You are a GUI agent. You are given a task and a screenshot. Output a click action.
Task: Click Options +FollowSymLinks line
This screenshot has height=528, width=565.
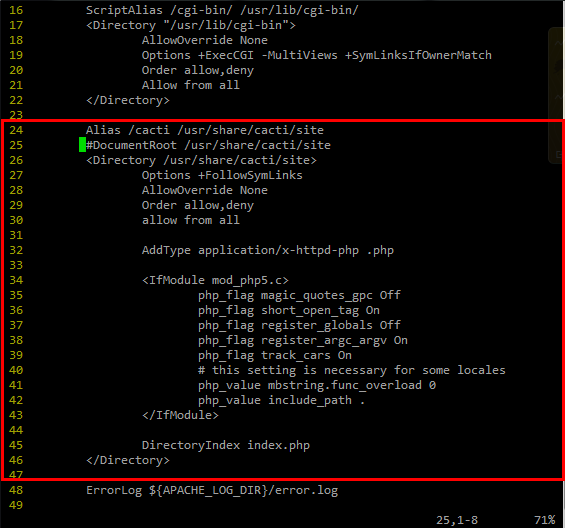point(222,175)
